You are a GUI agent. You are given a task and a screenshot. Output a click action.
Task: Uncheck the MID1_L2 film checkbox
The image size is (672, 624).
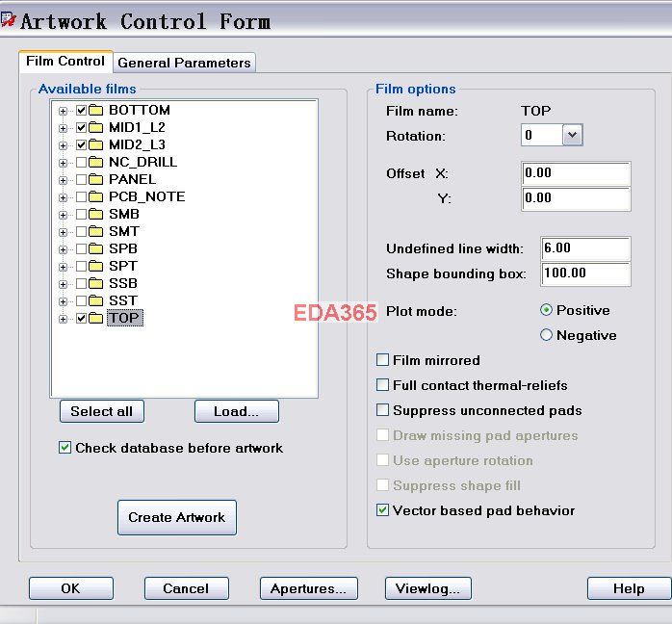click(x=82, y=128)
